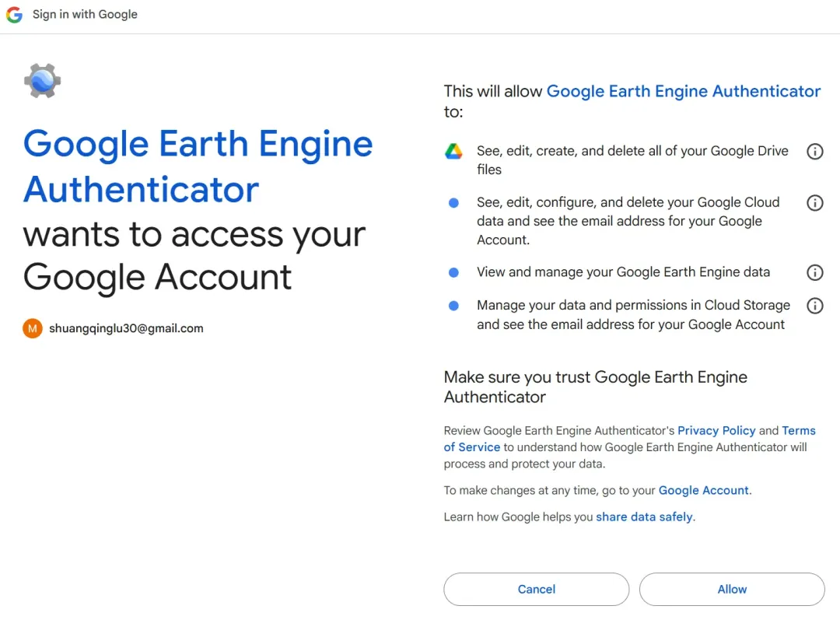Open the Privacy Policy link
Screen dimensions: 840x627
tap(716, 430)
